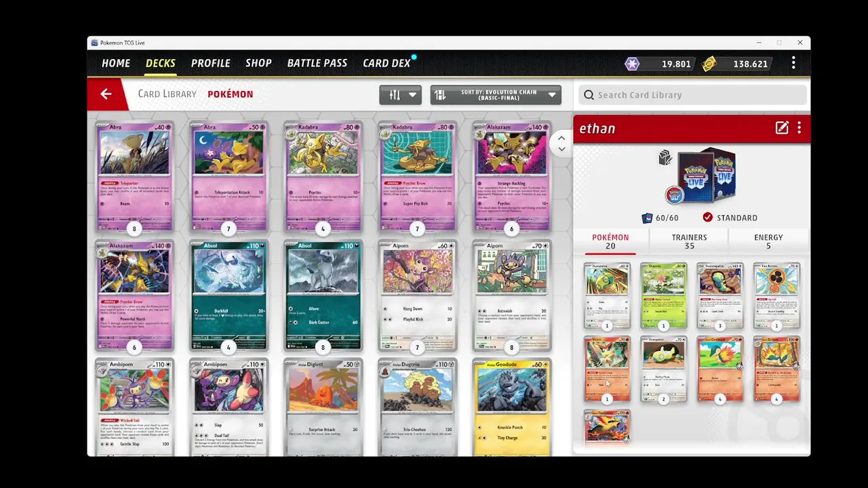Screen dimensions: 868x488
Task: Select the Absol card with Dark Cutter
Action: click(x=323, y=296)
